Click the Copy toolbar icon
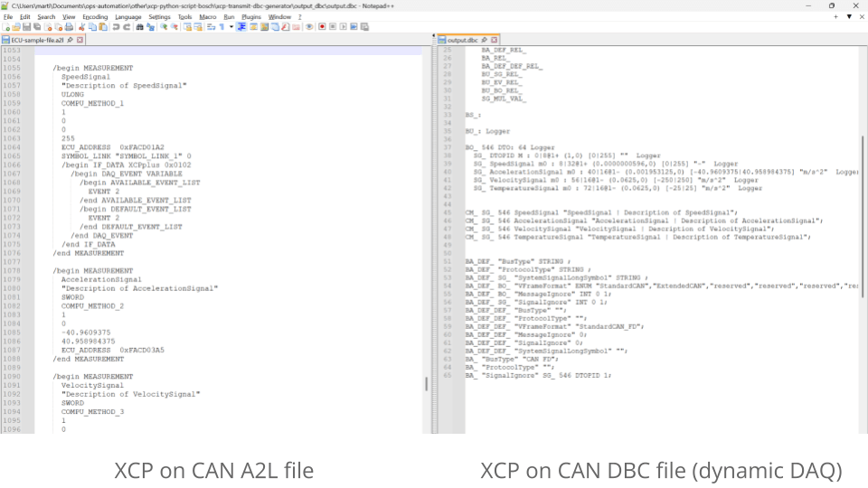This screenshot has height=488, width=868. click(x=92, y=26)
